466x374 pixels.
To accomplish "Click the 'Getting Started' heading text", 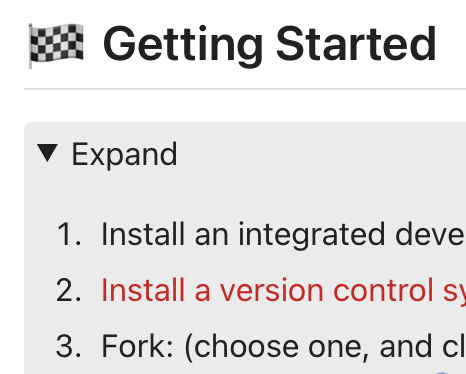I will (x=270, y=44).
